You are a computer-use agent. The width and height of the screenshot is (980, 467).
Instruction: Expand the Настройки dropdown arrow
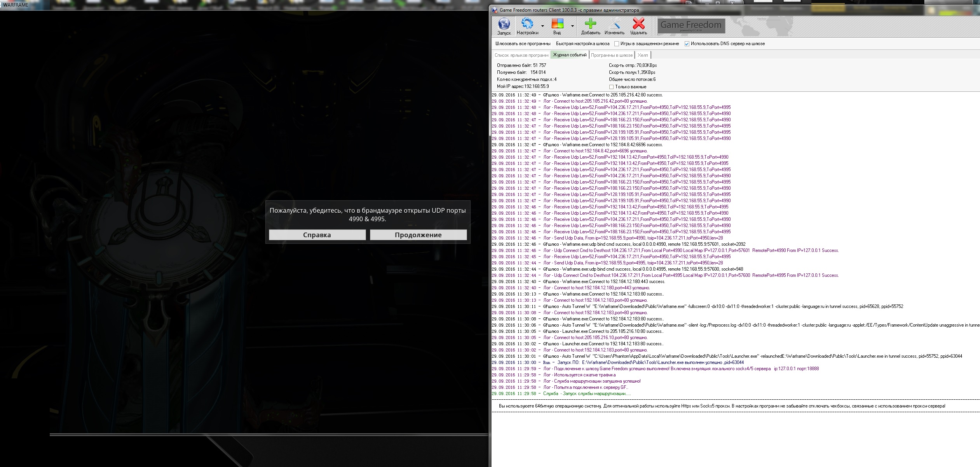click(x=542, y=26)
